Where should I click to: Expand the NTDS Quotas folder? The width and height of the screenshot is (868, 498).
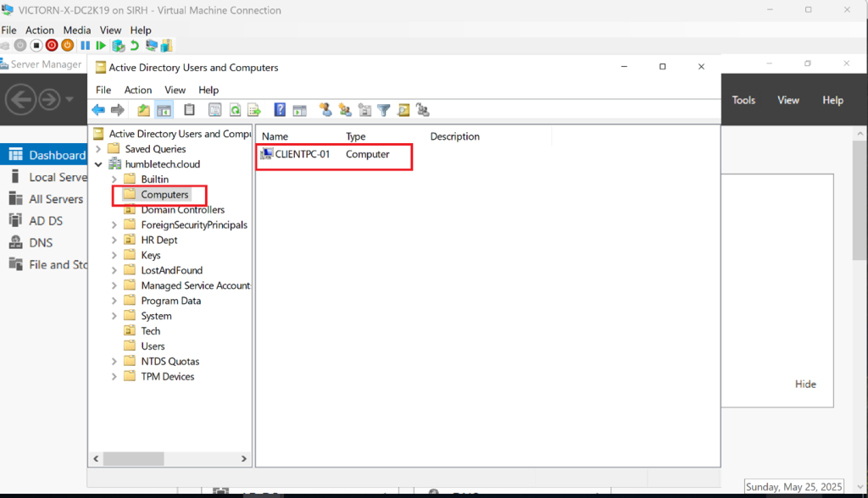114,362
